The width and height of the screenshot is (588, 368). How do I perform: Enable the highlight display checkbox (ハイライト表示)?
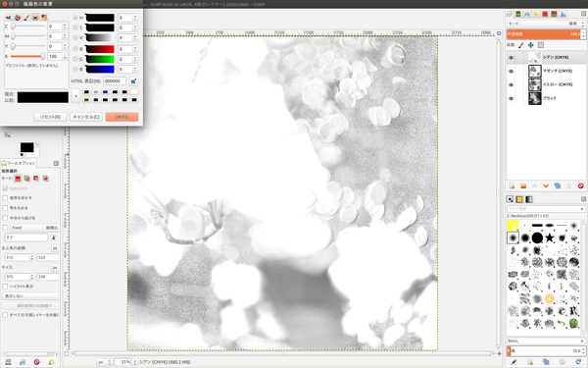[x=5, y=287]
